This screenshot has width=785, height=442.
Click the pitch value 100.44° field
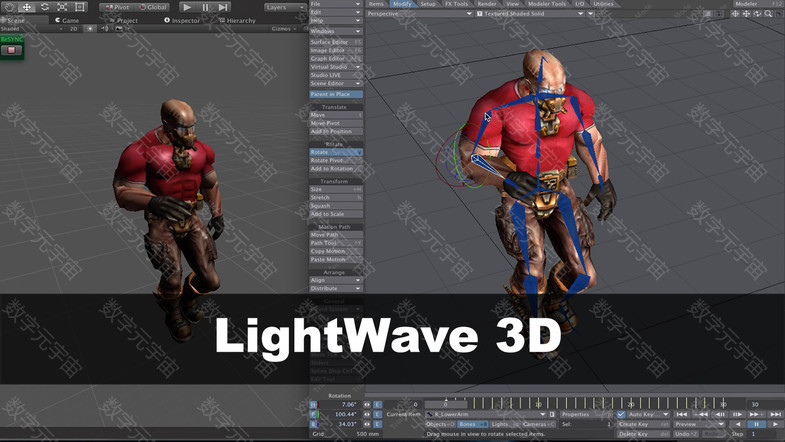click(339, 414)
